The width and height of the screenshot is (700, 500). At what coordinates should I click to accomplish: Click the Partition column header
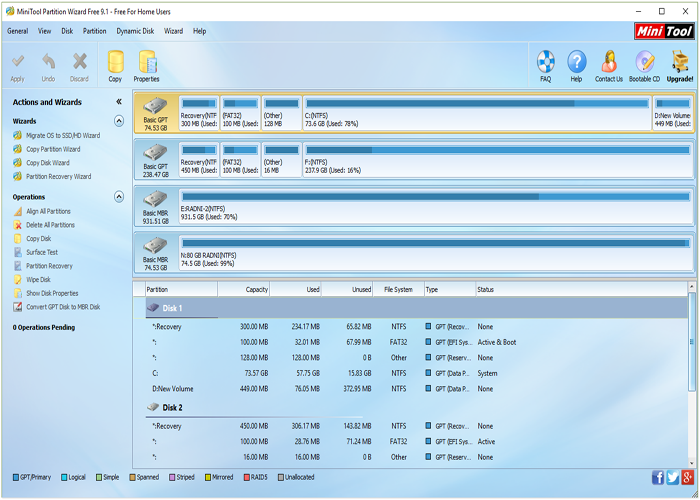181,289
